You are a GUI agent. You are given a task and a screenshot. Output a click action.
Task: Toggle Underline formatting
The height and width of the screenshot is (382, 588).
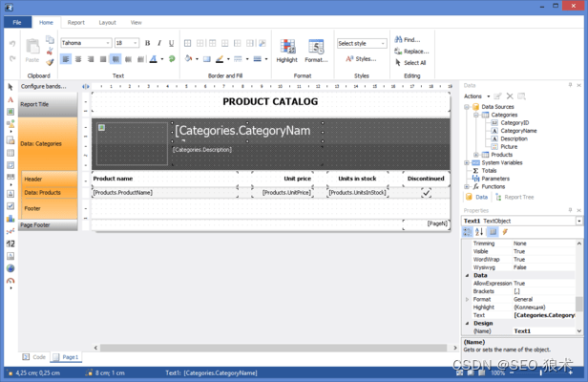tap(172, 43)
